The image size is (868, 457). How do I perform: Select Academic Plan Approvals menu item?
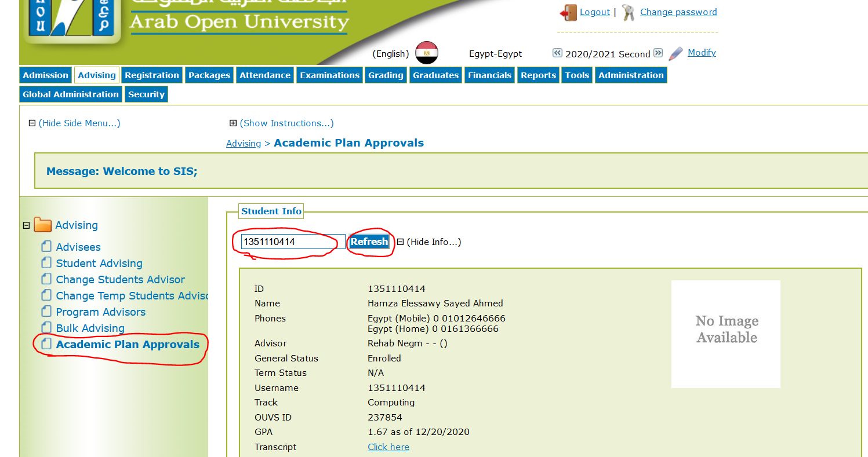click(128, 345)
